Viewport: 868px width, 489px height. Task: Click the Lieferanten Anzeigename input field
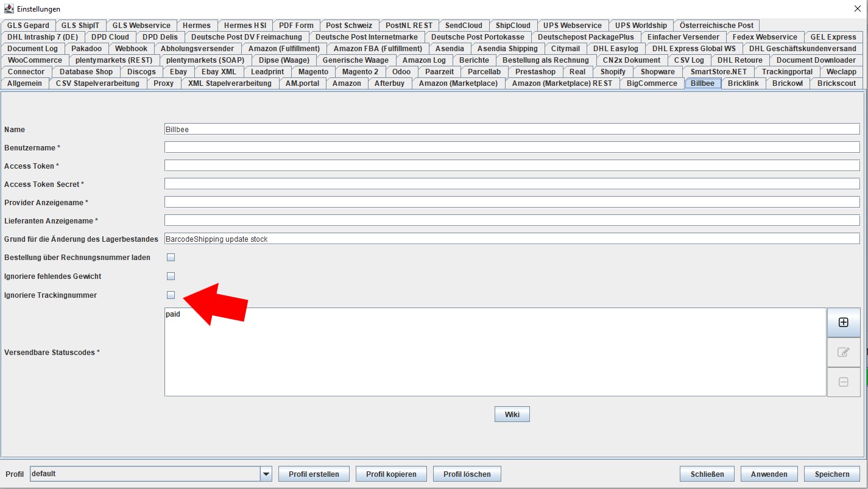(x=512, y=220)
